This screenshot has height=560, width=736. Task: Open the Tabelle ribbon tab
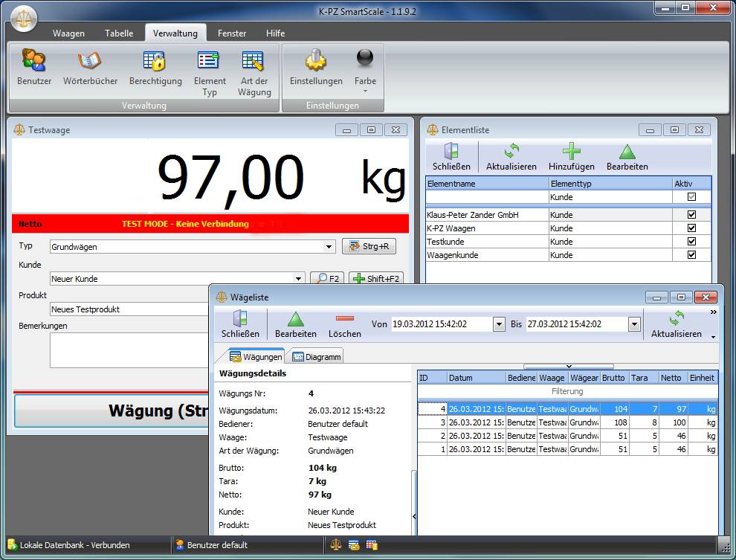tap(119, 33)
